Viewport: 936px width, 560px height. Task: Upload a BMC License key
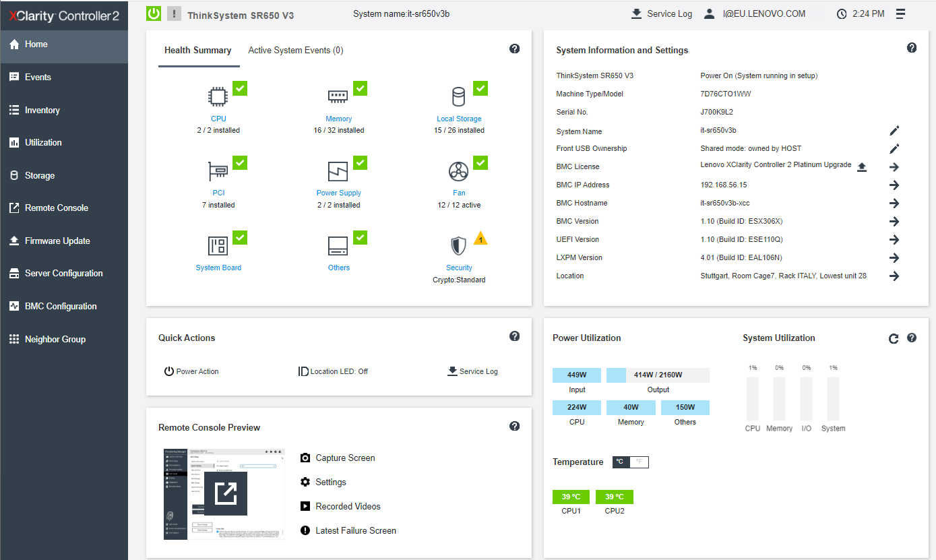[x=862, y=167]
